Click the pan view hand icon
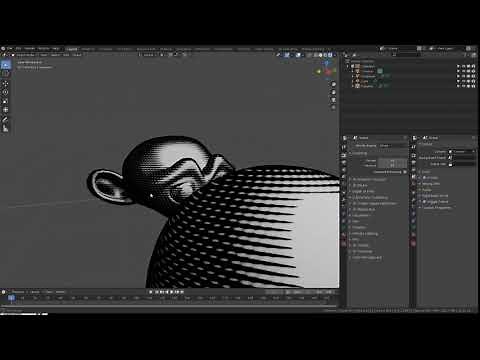Image resolution: width=480 pixels, height=360 pixels. coord(333,92)
